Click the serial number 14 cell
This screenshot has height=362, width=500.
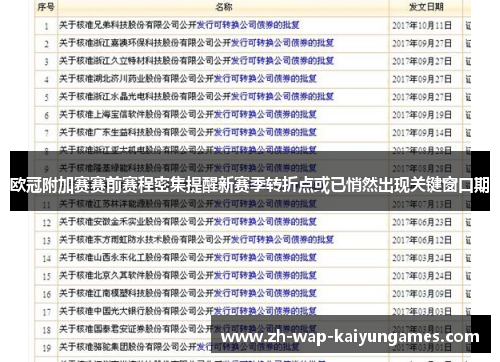(46, 259)
